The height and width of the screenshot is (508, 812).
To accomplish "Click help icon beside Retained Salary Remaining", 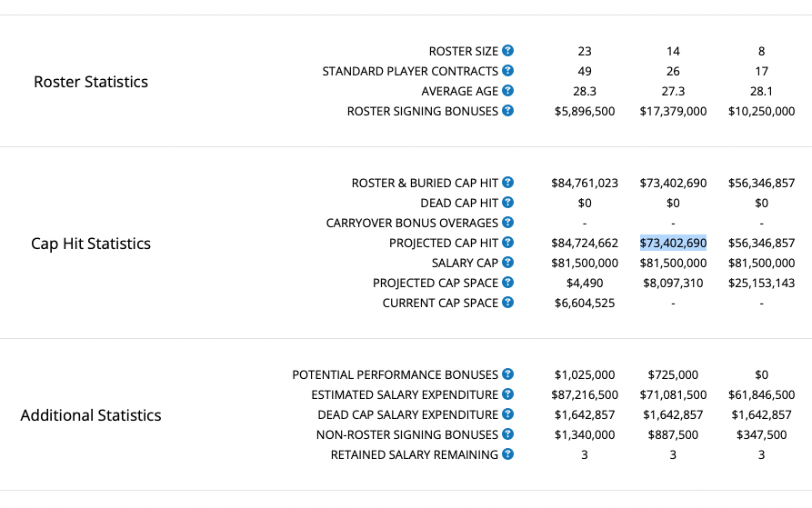I will (x=508, y=454).
